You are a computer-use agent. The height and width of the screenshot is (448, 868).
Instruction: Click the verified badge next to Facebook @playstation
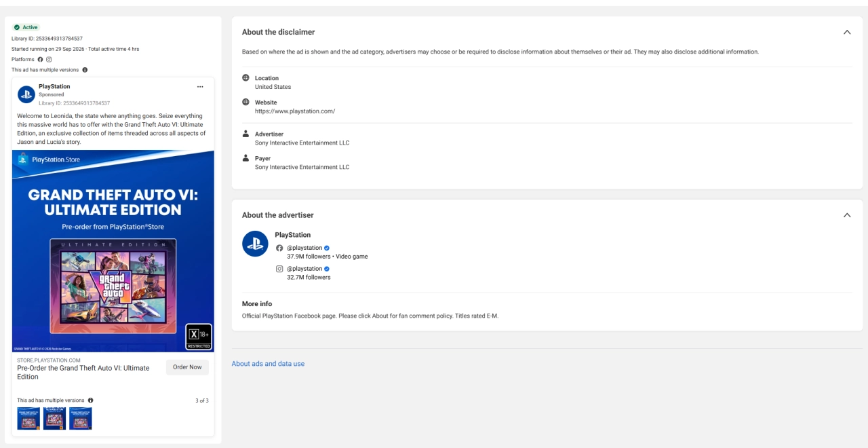[327, 248]
